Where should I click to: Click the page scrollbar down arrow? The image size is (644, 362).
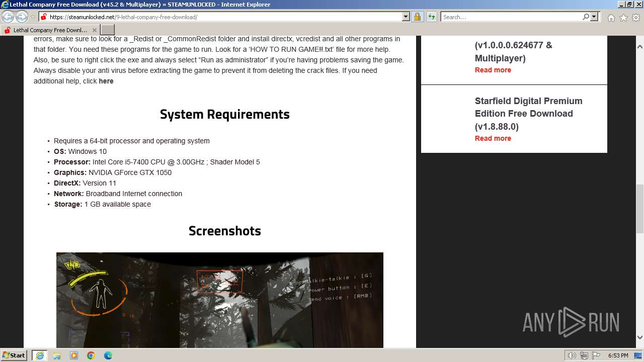click(x=640, y=337)
